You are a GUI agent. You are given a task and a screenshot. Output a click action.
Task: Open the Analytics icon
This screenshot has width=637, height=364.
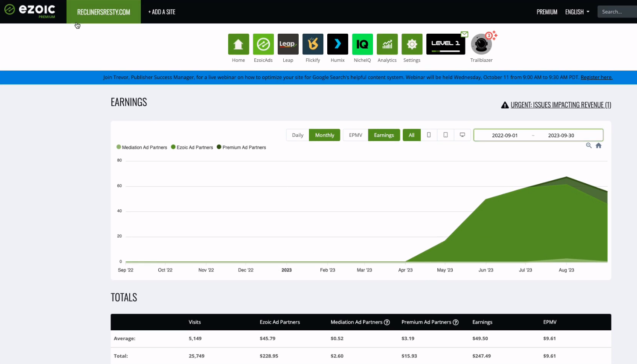(x=387, y=44)
